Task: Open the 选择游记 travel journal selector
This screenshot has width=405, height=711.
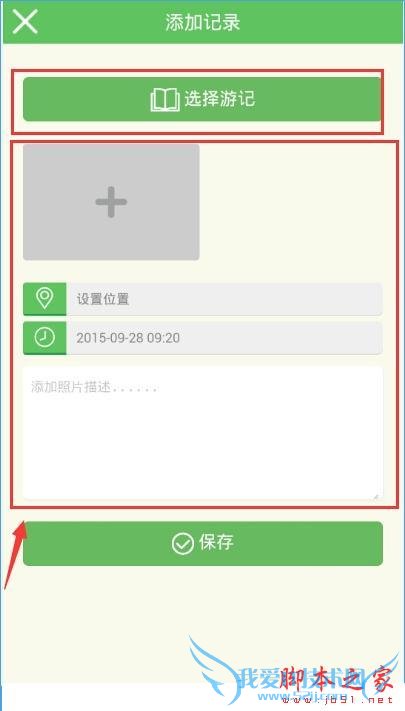Action: pyautogui.click(x=202, y=99)
